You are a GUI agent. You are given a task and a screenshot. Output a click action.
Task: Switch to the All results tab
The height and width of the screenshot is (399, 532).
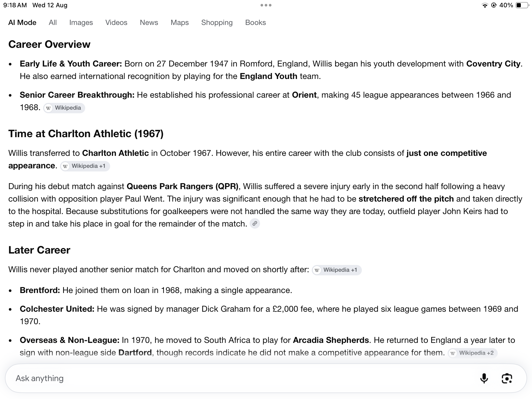53,23
